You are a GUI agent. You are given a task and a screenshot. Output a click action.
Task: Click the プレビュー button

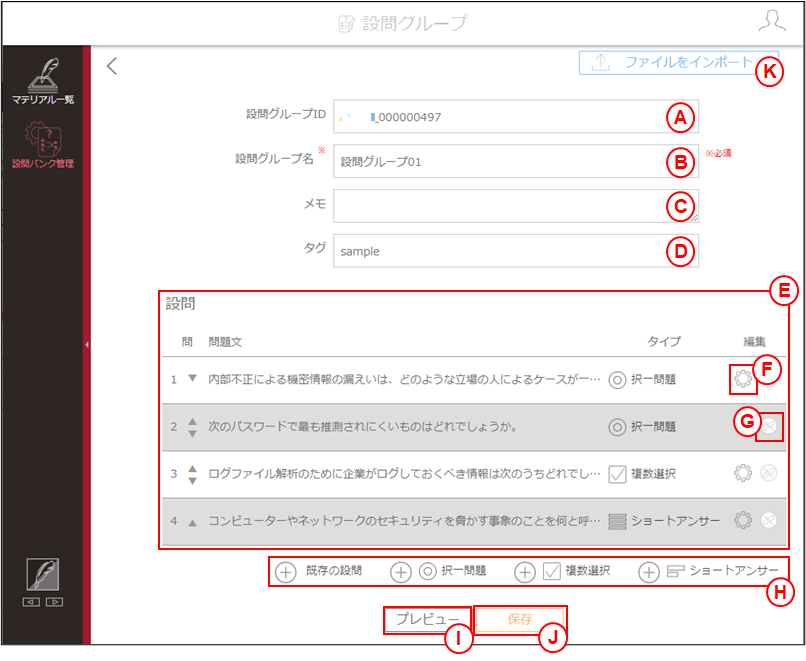click(x=428, y=620)
